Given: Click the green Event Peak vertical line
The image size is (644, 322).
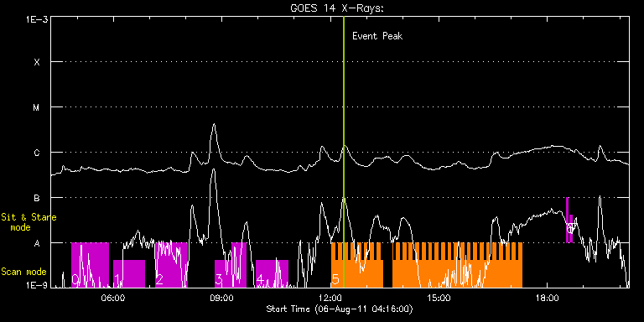Looking at the screenshot, I should pyautogui.click(x=344, y=152).
